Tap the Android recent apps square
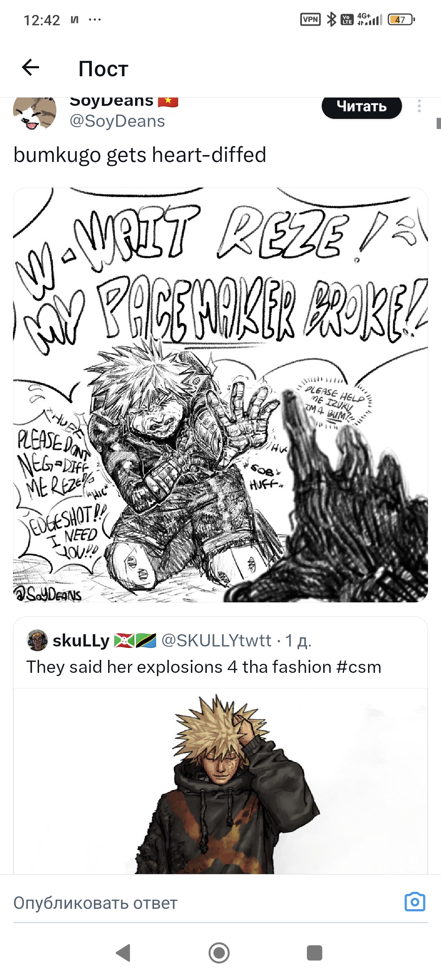The height and width of the screenshot is (980, 441). pos(314,953)
